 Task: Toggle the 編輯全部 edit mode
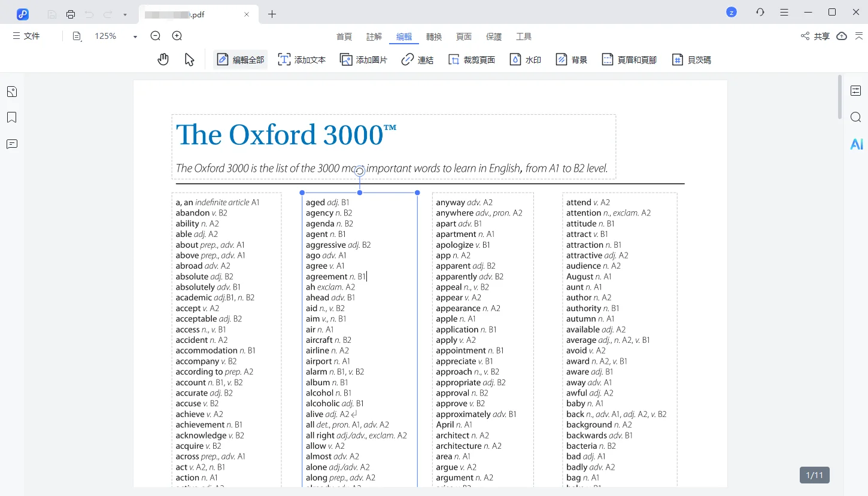(241, 60)
